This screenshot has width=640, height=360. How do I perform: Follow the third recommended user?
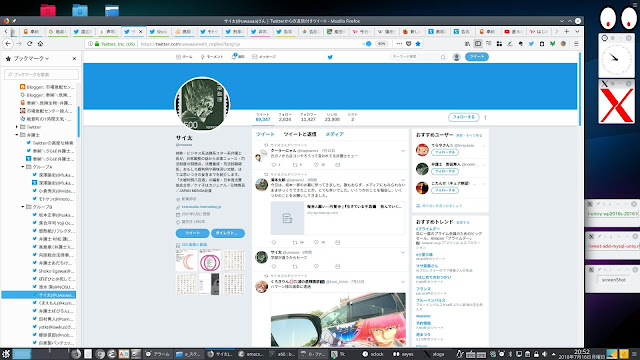coord(445,191)
